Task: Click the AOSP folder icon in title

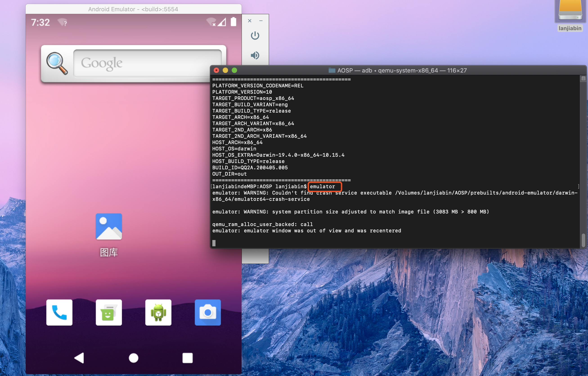Action: click(x=332, y=70)
